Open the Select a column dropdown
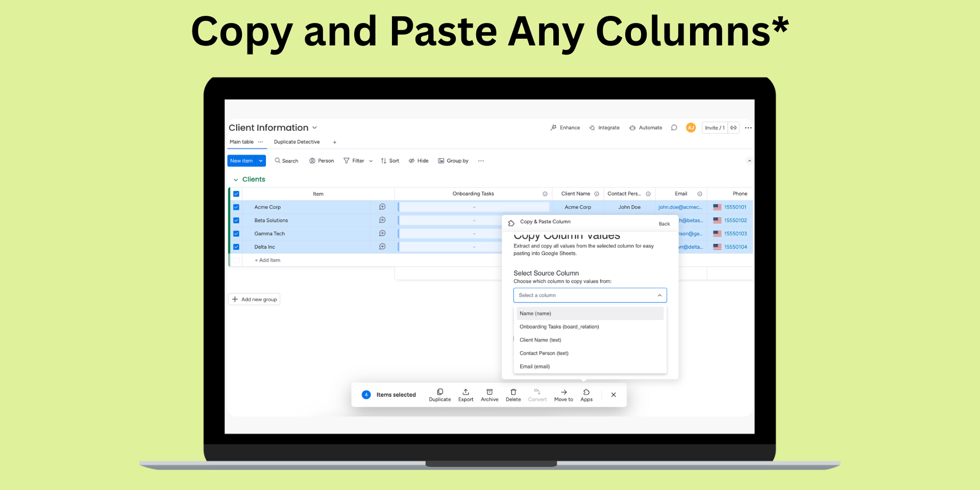This screenshot has height=490, width=980. coord(590,296)
